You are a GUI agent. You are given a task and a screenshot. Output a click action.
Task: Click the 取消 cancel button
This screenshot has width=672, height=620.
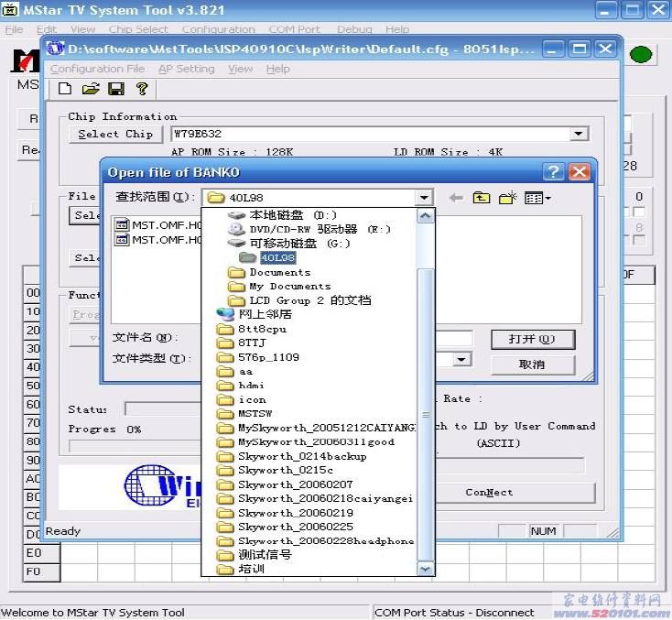[532, 364]
